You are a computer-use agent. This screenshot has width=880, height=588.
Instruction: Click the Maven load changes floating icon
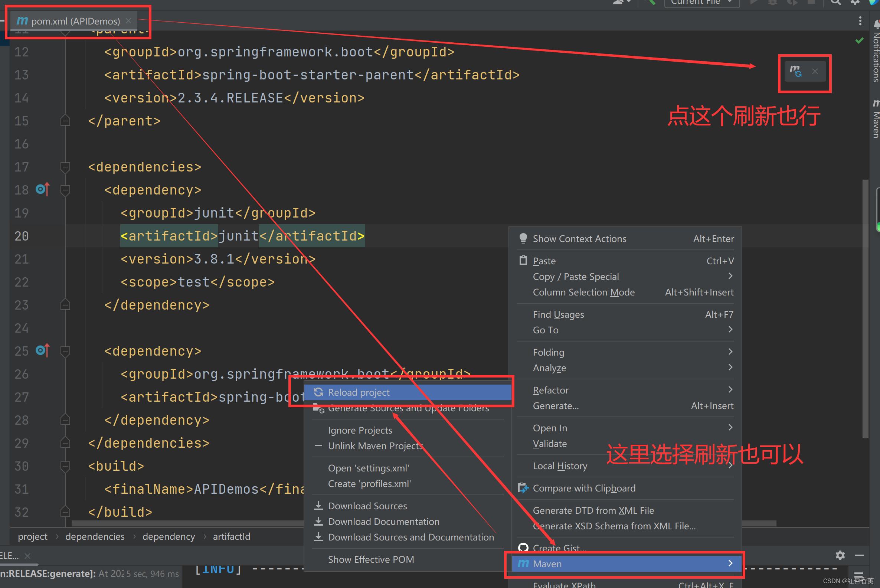pyautogui.click(x=795, y=71)
